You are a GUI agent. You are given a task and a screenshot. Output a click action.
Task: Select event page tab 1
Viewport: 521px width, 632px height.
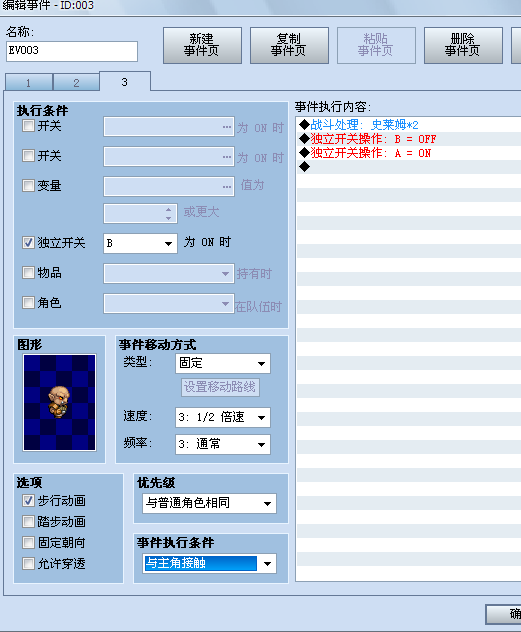[x=29, y=83]
